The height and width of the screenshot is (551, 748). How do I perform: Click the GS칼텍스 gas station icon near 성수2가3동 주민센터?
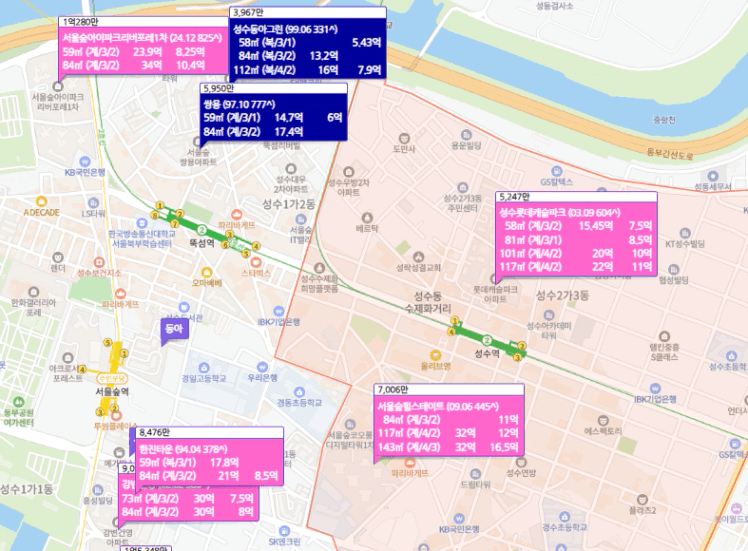click(x=556, y=171)
